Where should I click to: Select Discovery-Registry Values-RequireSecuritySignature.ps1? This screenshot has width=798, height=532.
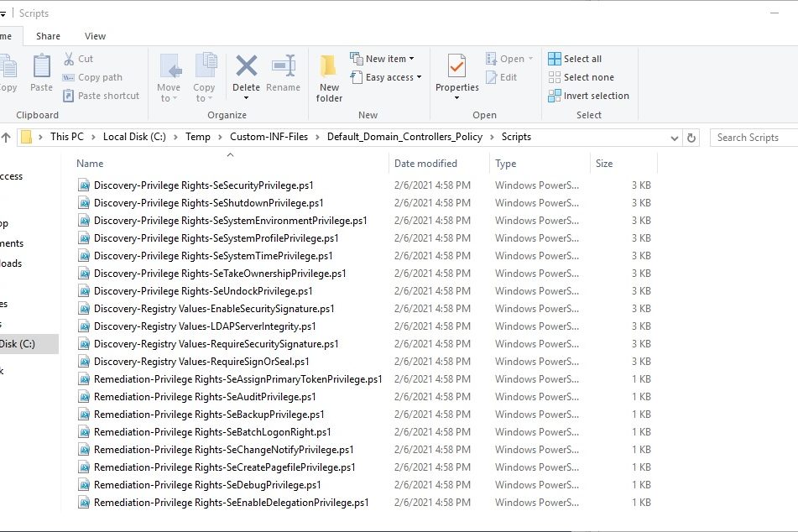(216, 344)
